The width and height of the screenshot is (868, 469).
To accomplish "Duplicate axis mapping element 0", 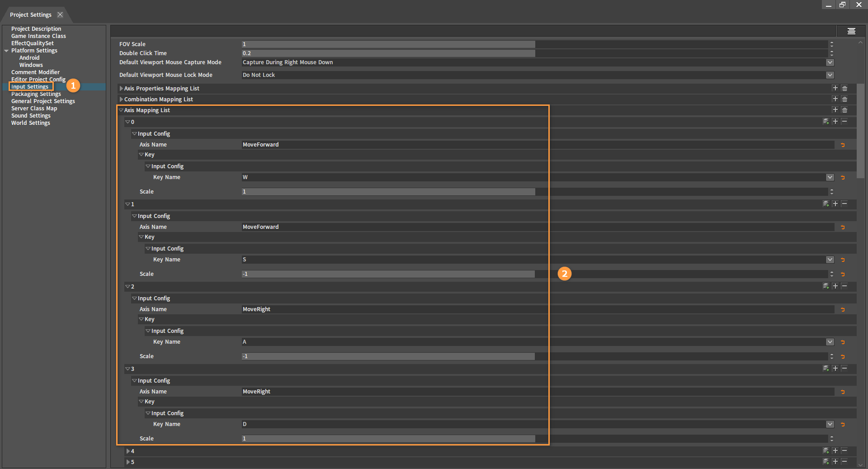I will (826, 122).
